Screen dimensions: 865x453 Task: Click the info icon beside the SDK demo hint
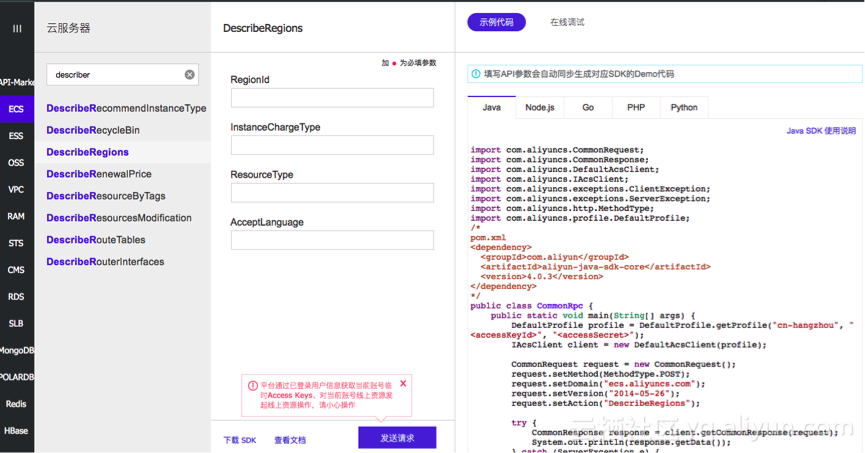point(476,74)
